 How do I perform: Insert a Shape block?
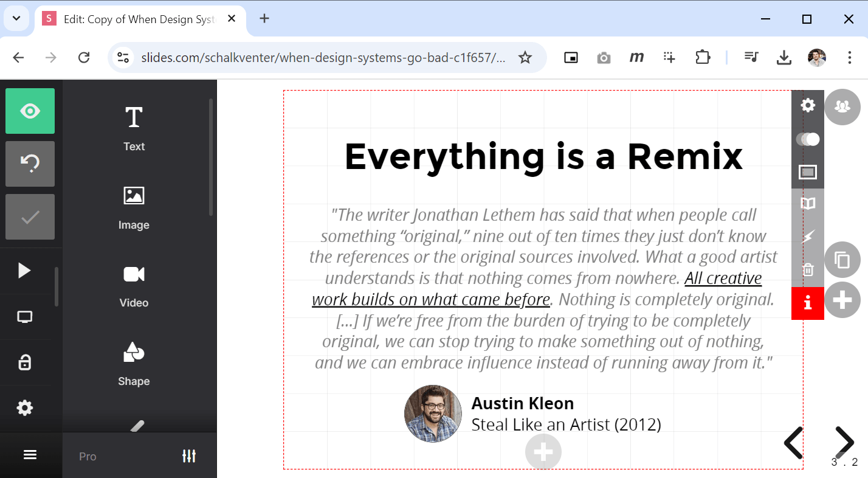(x=134, y=364)
